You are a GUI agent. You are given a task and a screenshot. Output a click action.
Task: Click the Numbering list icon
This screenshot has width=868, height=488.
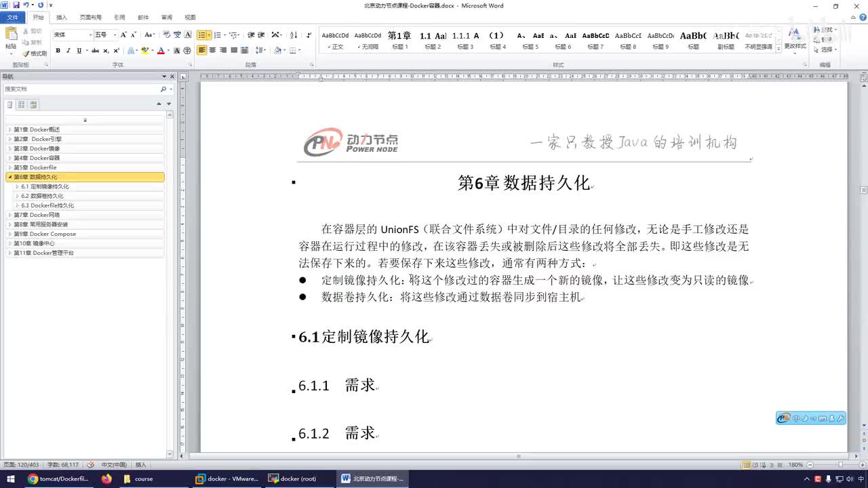tap(218, 35)
